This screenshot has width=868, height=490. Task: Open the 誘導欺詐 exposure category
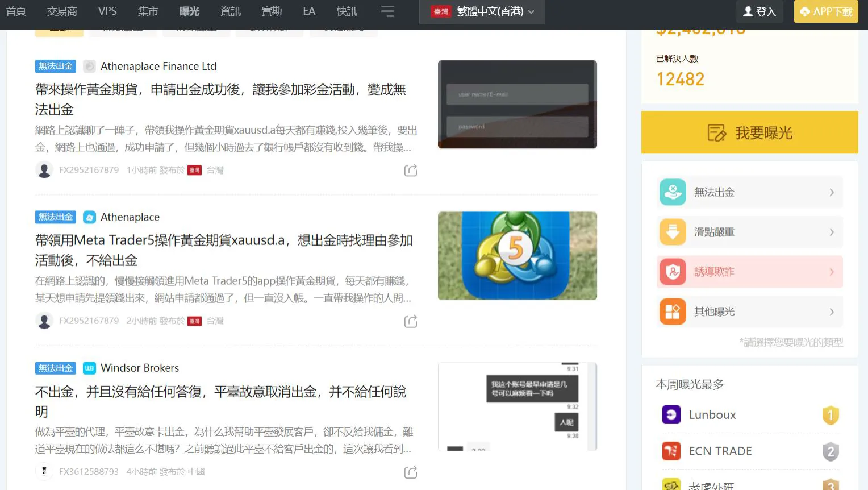pyautogui.click(x=750, y=272)
